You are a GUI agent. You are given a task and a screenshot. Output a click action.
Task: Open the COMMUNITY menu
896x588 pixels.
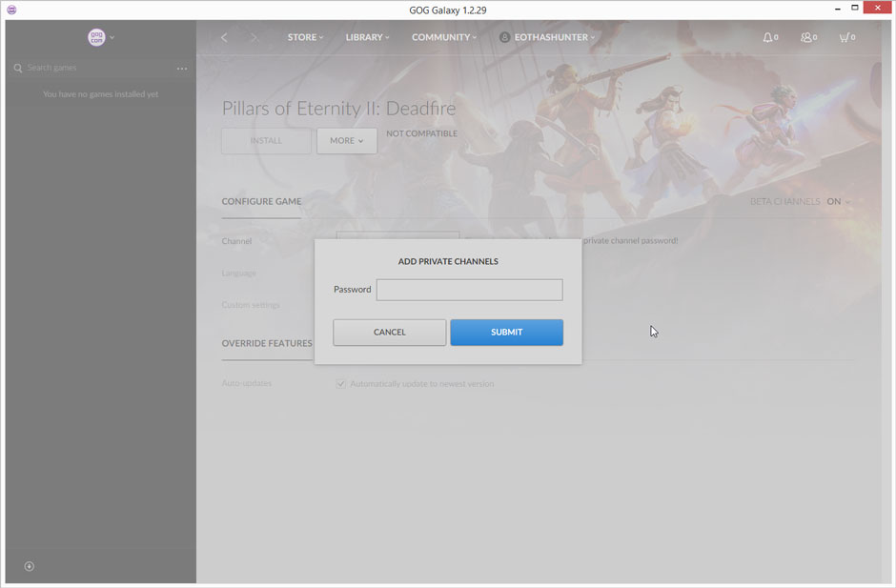tap(444, 37)
